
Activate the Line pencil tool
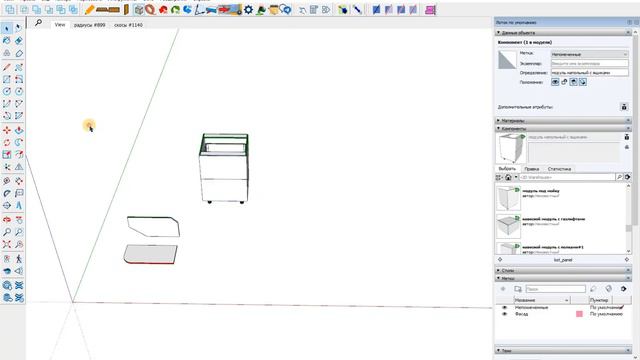(x=7, y=67)
